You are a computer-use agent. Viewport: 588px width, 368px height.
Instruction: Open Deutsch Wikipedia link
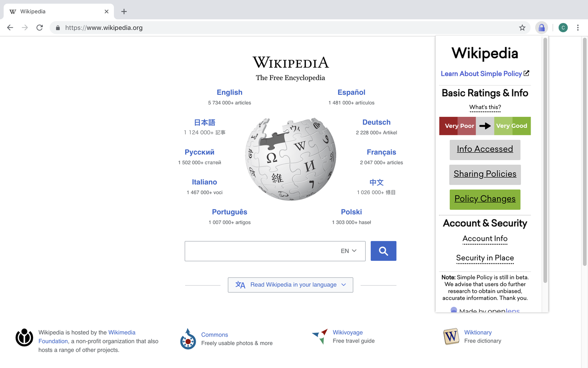376,122
